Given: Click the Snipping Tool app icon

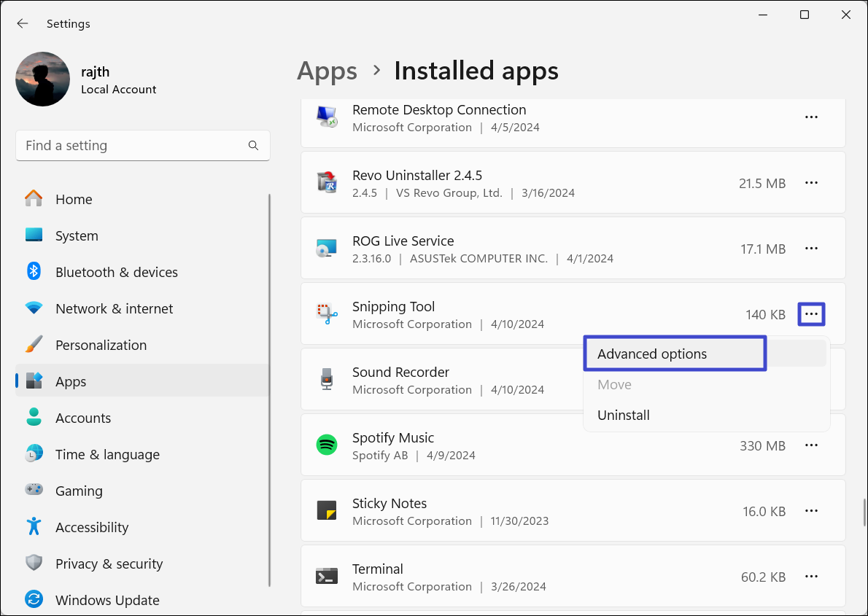Looking at the screenshot, I should click(x=327, y=314).
